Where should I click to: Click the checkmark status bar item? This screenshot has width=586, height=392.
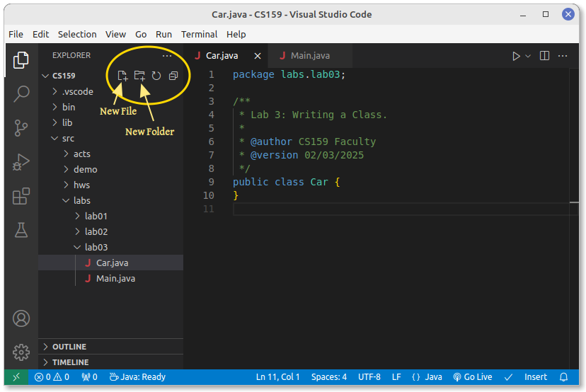pos(508,377)
